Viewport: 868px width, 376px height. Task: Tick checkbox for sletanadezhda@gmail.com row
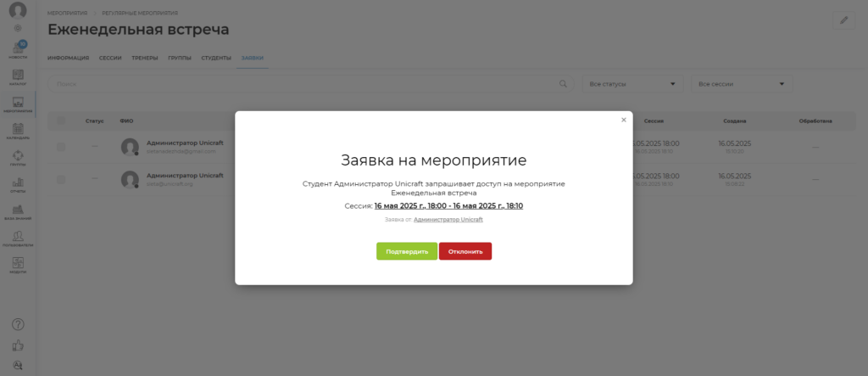[x=61, y=147]
